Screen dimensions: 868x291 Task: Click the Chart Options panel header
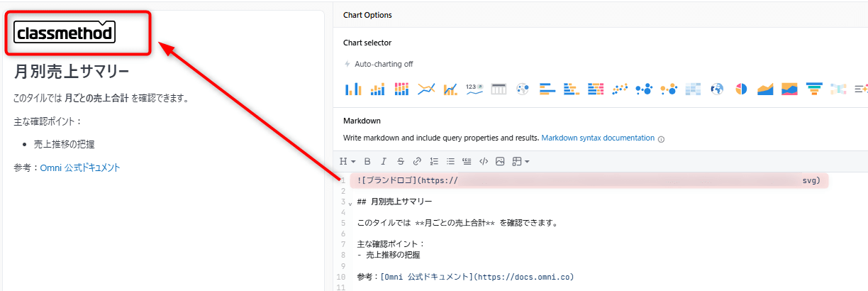pyautogui.click(x=367, y=15)
